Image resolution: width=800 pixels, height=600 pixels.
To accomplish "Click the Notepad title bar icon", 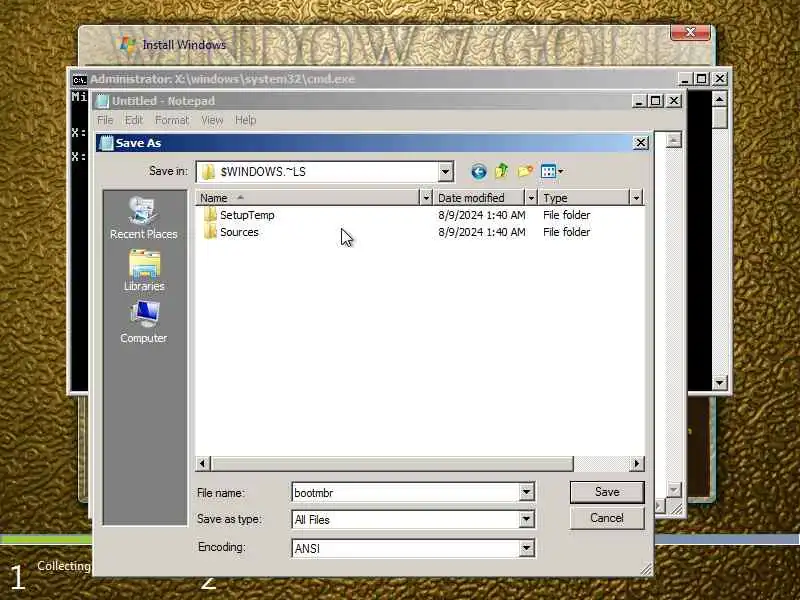I will (x=103, y=101).
